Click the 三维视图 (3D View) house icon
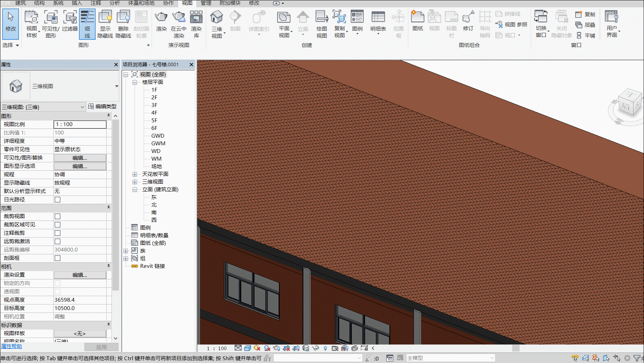This screenshot has width=644, height=363. (217, 24)
